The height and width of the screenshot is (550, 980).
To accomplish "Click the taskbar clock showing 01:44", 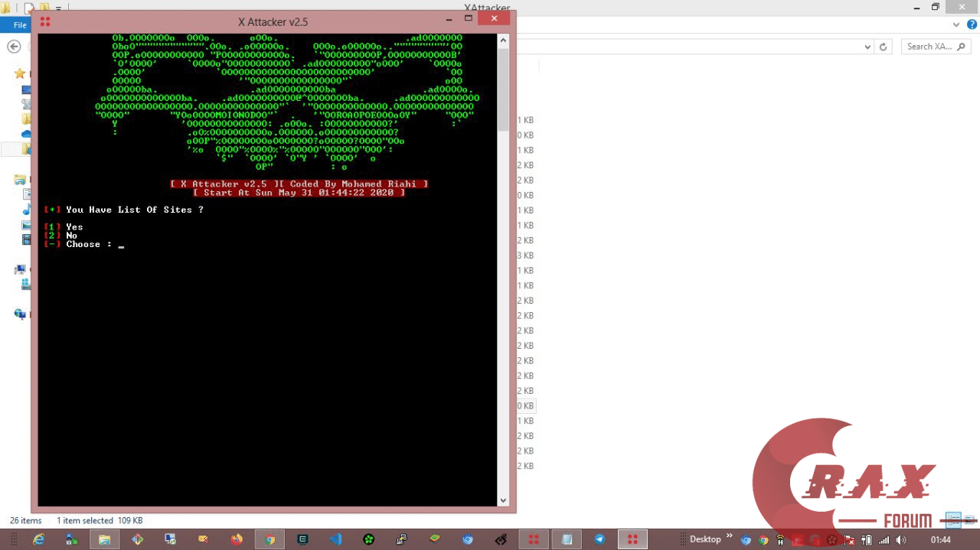I will [941, 539].
